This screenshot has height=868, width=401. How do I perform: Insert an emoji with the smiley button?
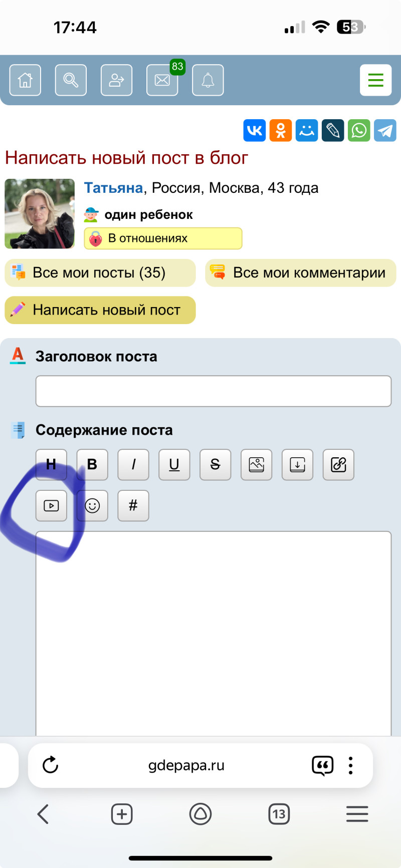pos(92,506)
